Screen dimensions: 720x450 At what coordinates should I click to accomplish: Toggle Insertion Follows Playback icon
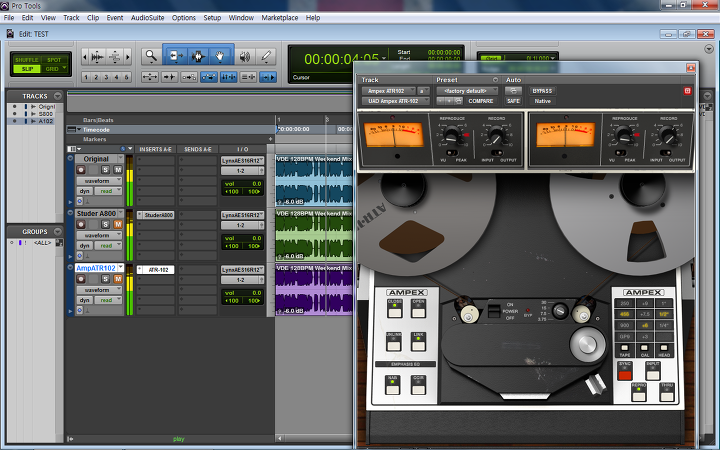(268, 77)
